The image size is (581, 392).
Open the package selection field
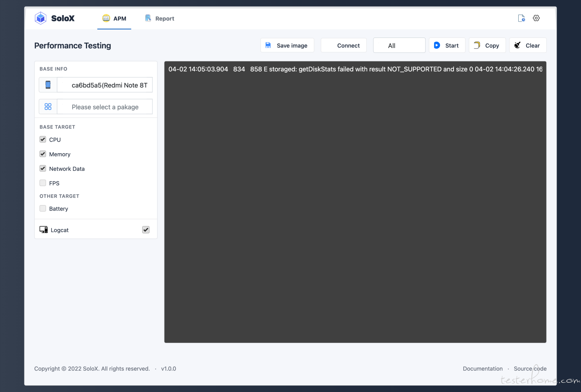point(105,106)
